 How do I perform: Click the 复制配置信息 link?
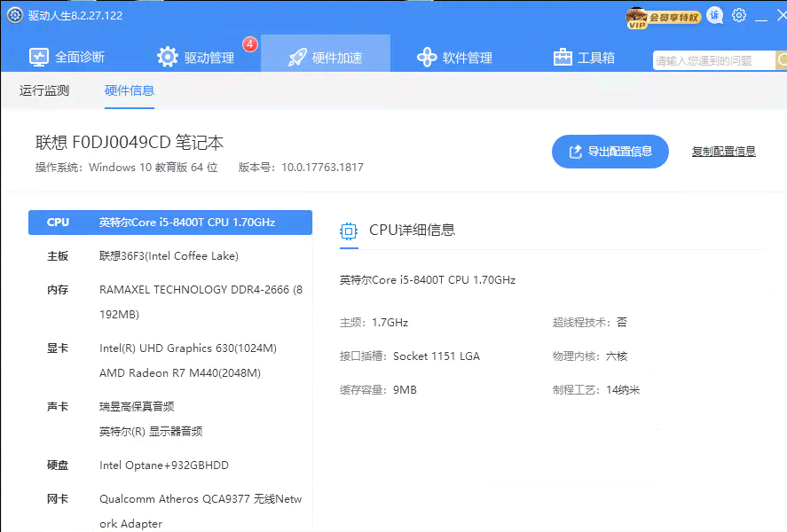(x=723, y=152)
